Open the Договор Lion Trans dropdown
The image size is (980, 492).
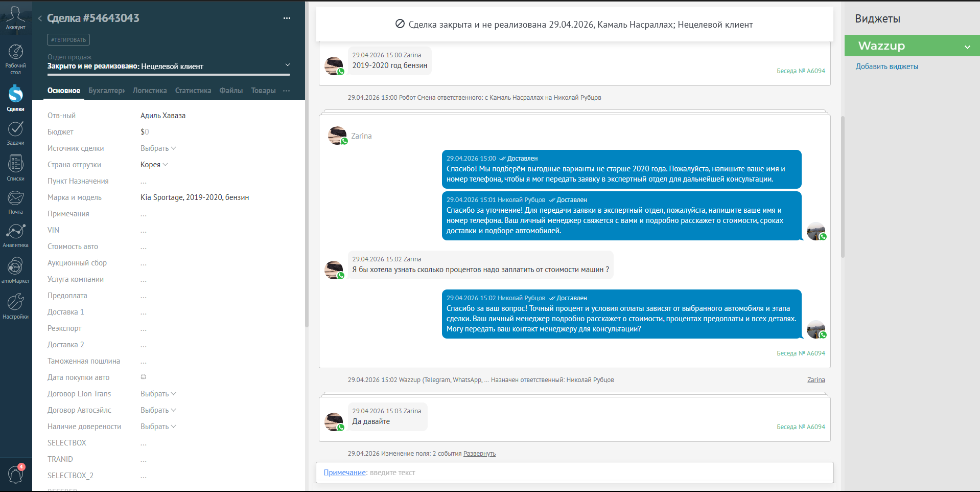[158, 394]
